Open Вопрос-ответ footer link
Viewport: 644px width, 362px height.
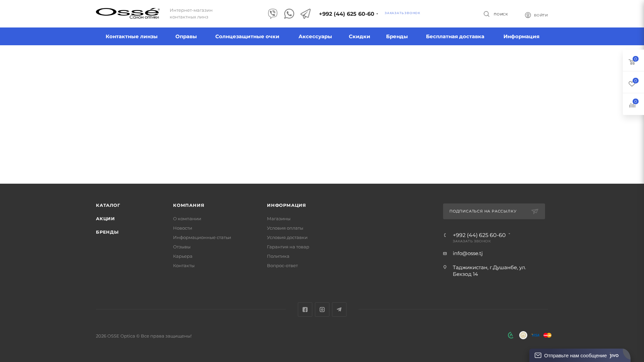click(x=282, y=265)
